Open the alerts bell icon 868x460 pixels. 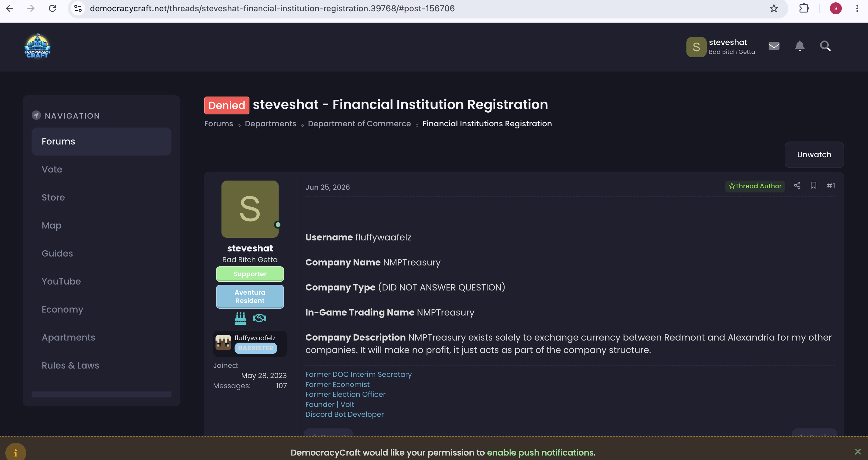click(x=800, y=46)
